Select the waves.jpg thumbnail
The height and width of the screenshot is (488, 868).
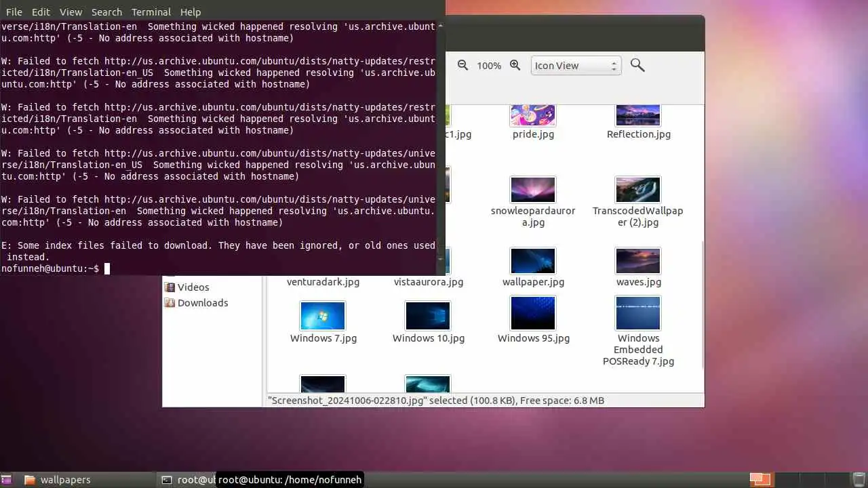(x=639, y=261)
